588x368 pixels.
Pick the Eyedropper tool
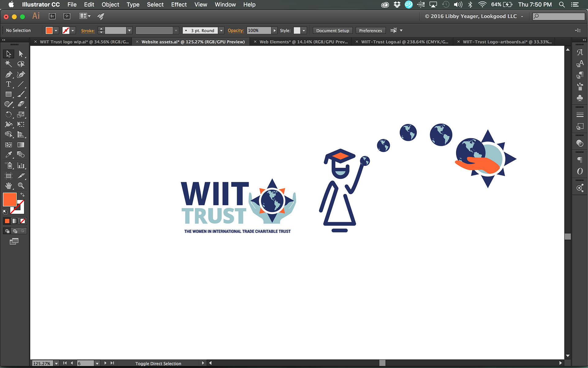(x=8, y=155)
